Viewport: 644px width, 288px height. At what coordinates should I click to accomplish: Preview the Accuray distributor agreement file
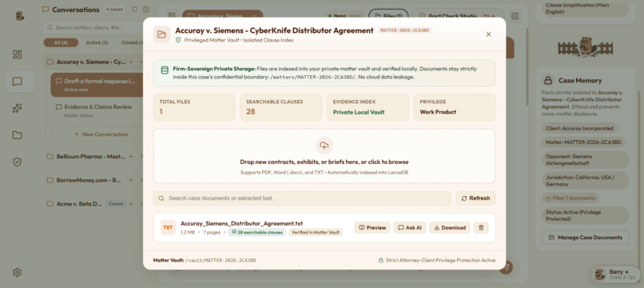pos(372,227)
